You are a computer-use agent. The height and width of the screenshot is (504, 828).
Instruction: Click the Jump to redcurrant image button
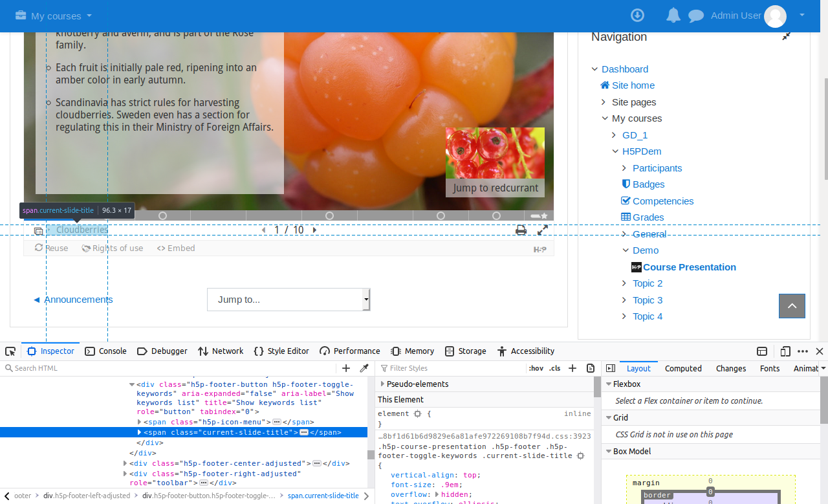495,162
